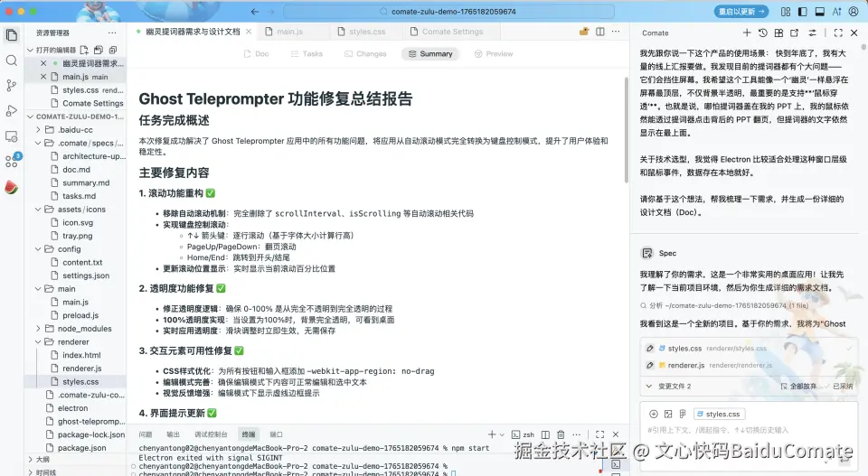Open the watermelon icon in activity bar

coord(12,187)
